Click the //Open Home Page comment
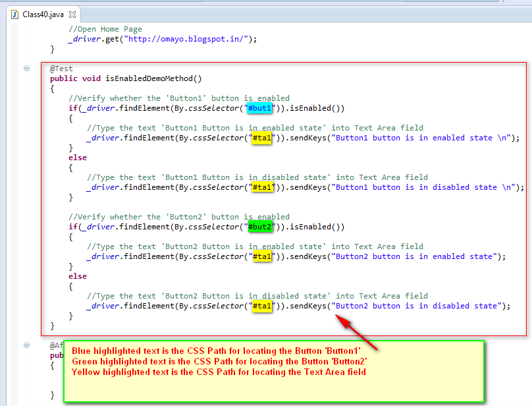Image resolution: width=532 pixels, height=406 pixels. [x=107, y=28]
